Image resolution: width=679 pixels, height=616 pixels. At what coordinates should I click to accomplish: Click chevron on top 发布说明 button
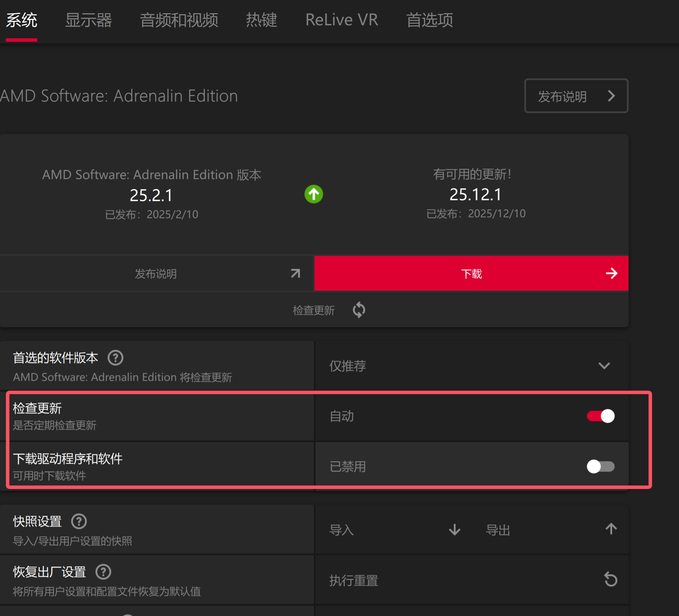coord(612,96)
